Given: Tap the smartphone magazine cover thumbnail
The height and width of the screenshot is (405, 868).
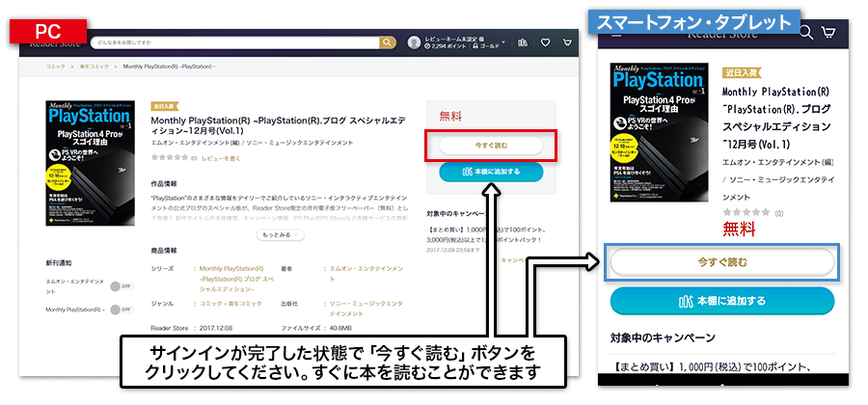Looking at the screenshot, I should pos(660,132).
